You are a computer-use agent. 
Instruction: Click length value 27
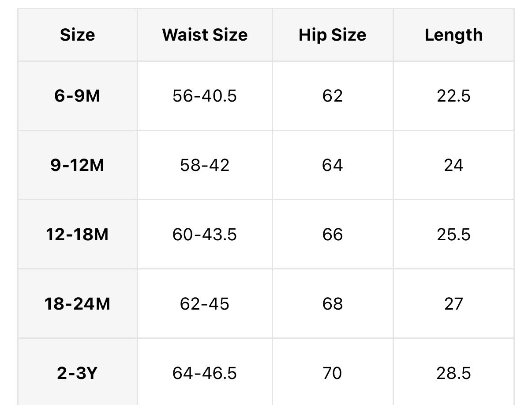click(x=453, y=304)
